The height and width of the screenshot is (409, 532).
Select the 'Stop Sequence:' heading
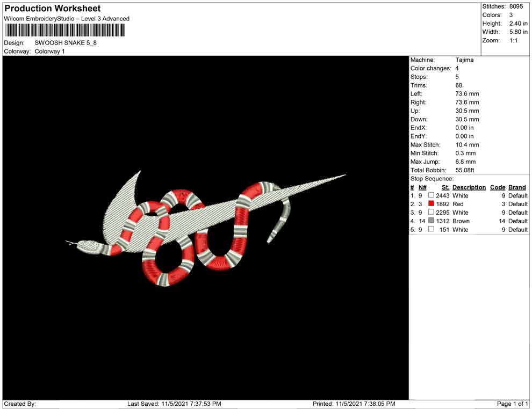(432, 179)
